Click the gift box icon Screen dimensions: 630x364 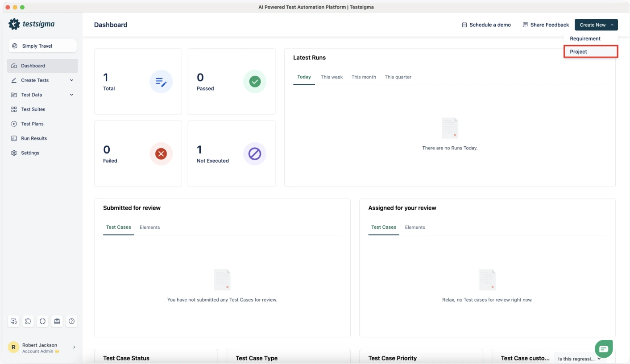[x=57, y=321]
